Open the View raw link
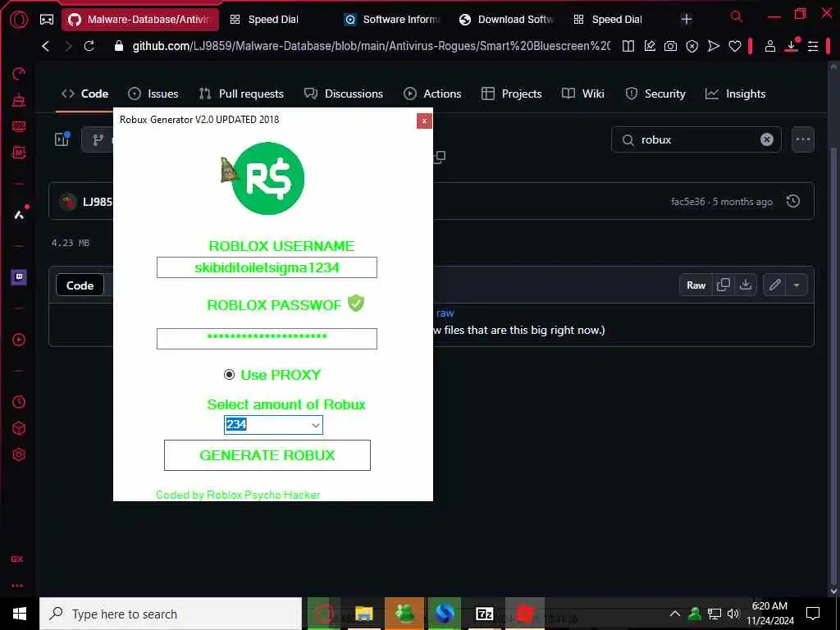 (445, 313)
